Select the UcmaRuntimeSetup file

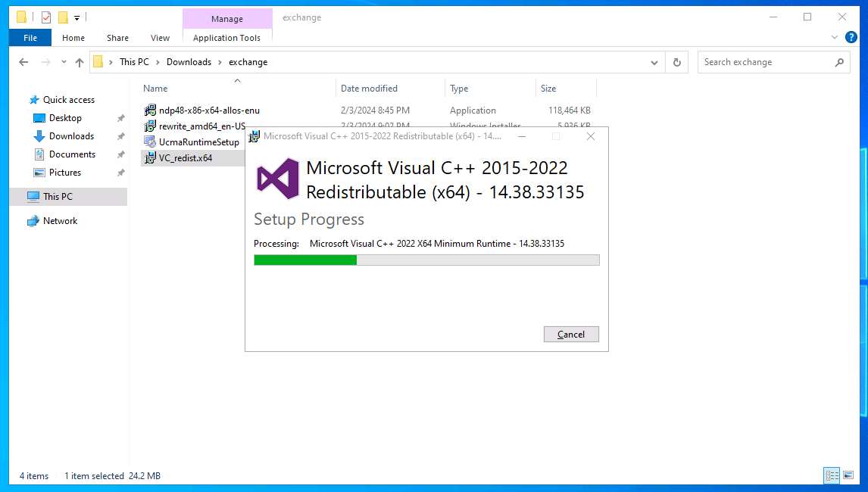198,142
